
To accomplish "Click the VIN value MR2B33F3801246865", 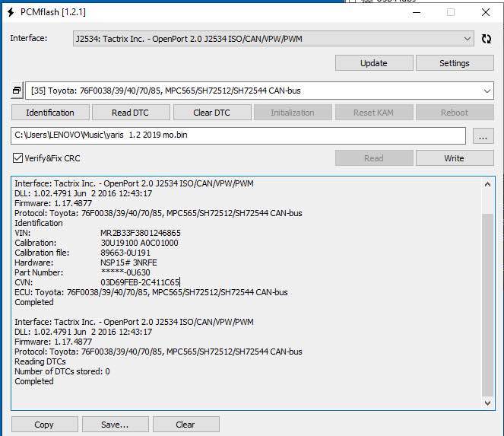I will (x=141, y=233).
